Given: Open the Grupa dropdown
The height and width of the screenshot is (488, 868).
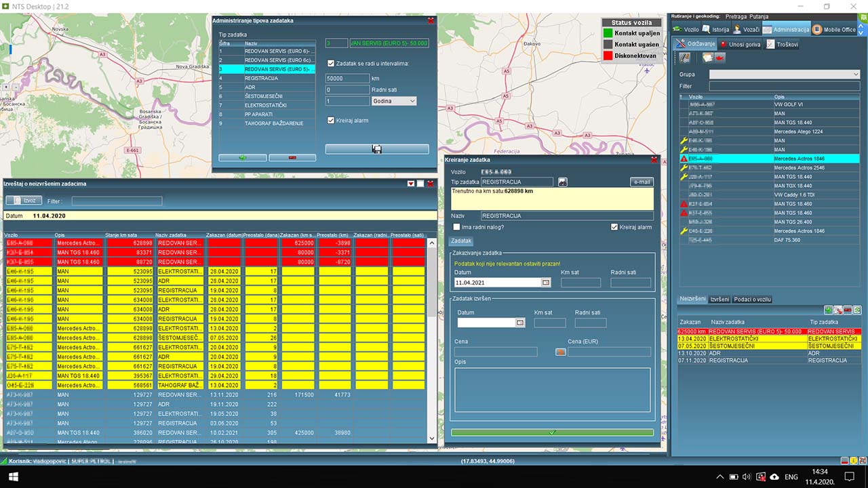Looking at the screenshot, I should point(784,75).
